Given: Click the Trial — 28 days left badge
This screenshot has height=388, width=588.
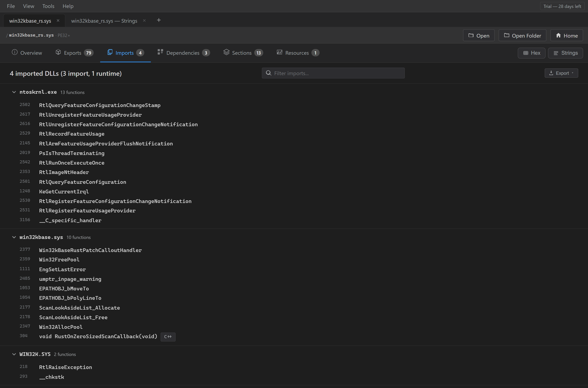Looking at the screenshot, I should (x=562, y=6).
